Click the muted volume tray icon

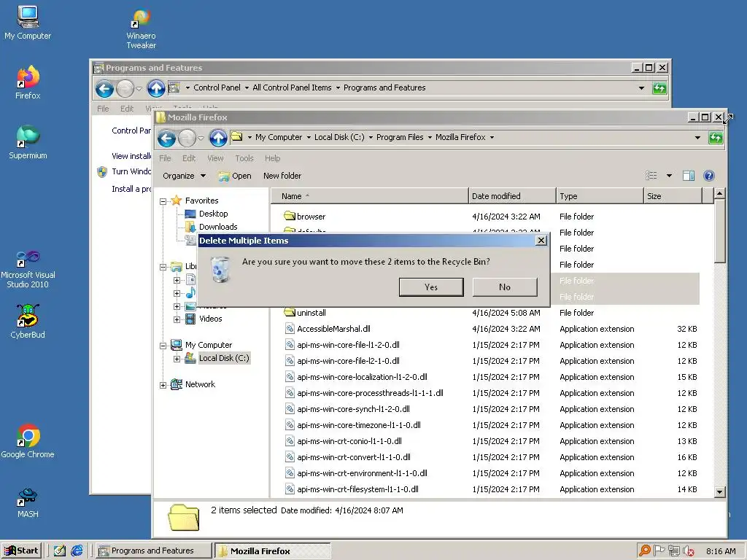coord(688,551)
